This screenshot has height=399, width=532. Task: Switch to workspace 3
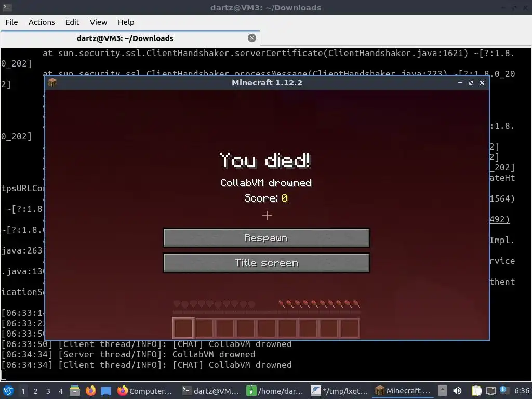click(48, 391)
